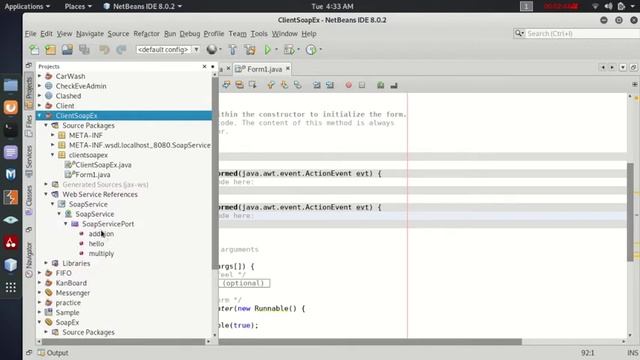Click the volume icon in the system tray
This screenshot has width=640, height=360.
608,6
